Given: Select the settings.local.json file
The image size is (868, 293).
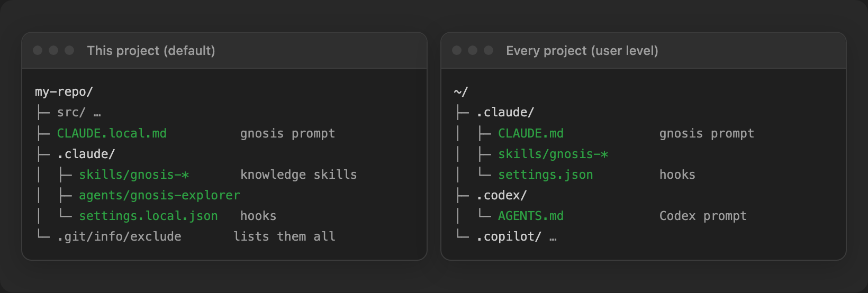Looking at the screenshot, I should 148,216.
